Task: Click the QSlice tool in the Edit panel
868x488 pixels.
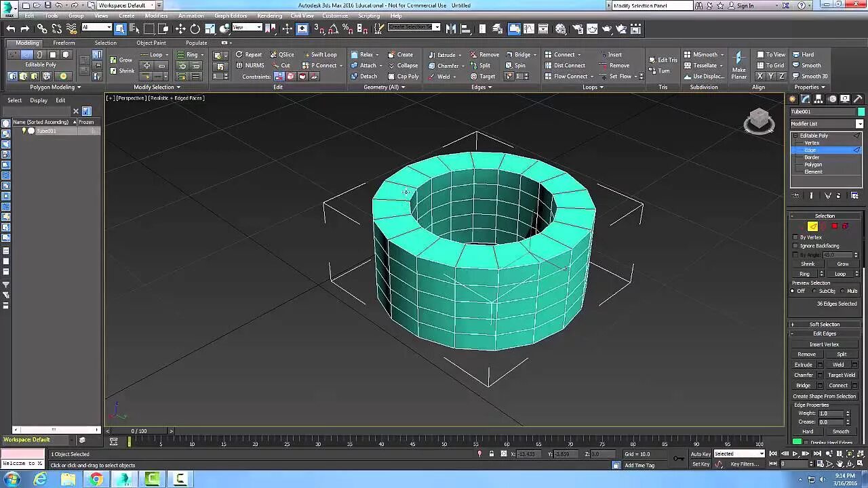Action: 282,55
